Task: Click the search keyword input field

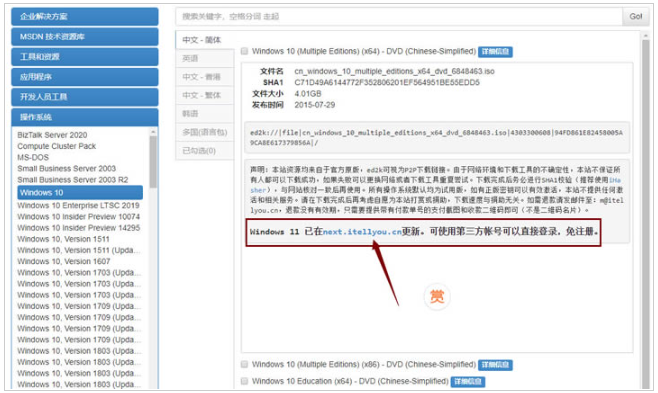Action: coord(399,16)
